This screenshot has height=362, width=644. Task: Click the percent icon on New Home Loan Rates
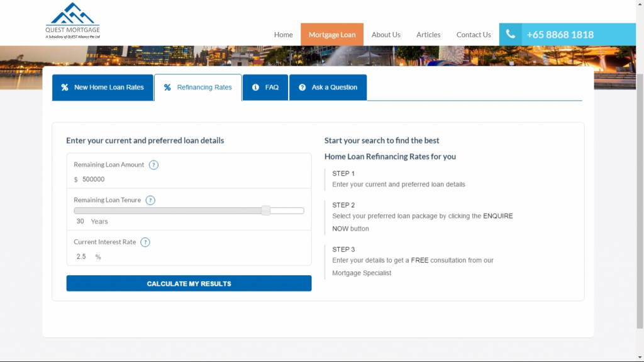pos(64,88)
